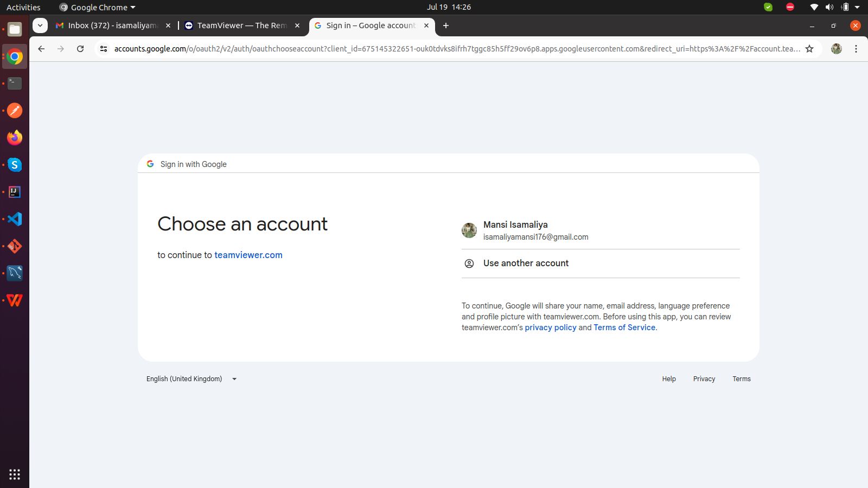
Task: Open the Help footer link
Action: coord(669,379)
